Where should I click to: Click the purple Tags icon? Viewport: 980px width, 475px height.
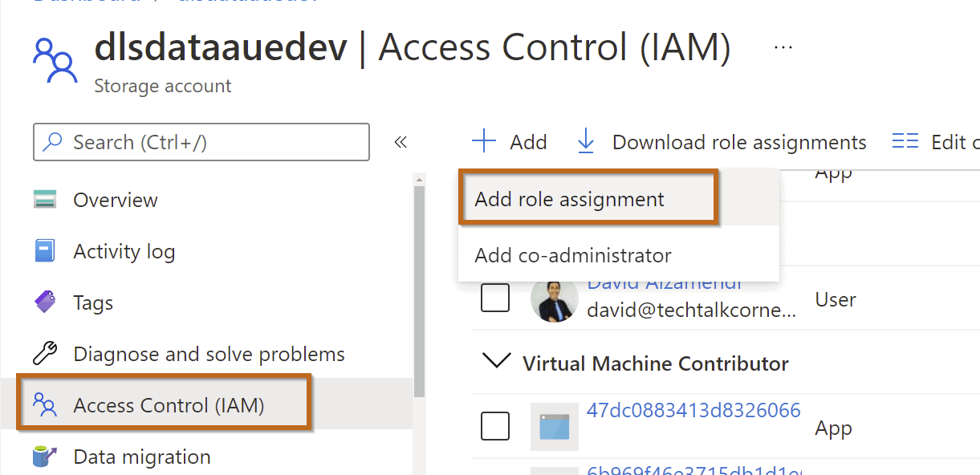[x=45, y=302]
